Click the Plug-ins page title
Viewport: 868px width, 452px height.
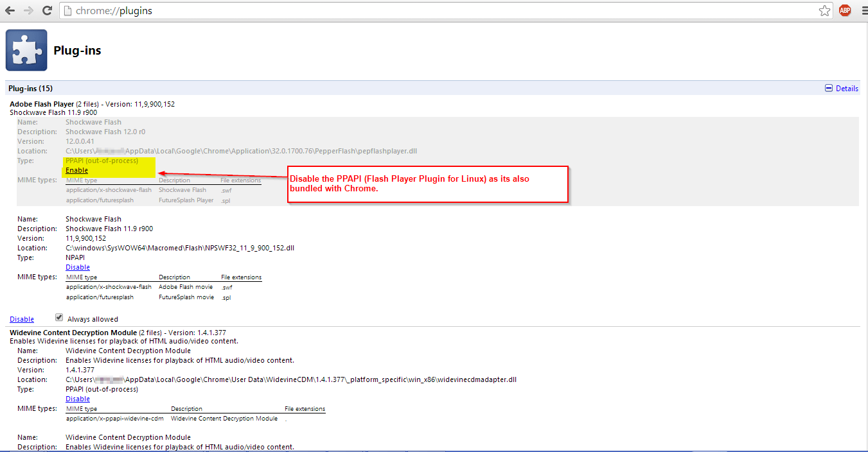[x=77, y=51]
